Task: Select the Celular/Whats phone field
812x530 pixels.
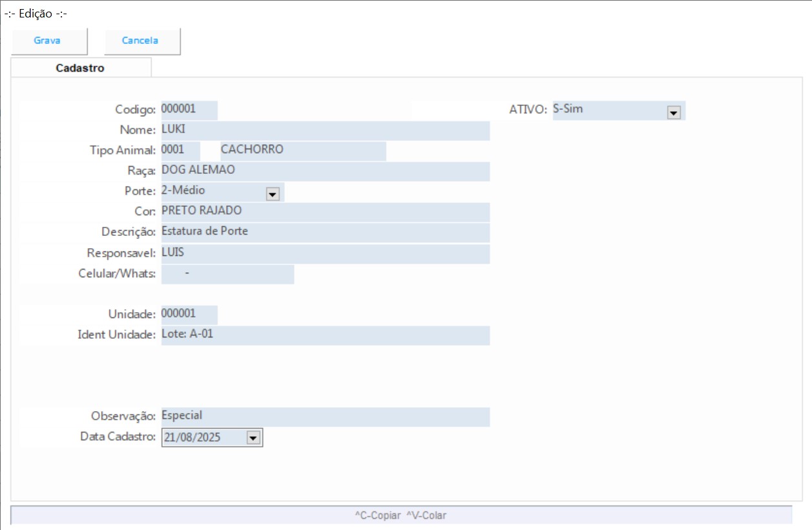Action: point(227,274)
